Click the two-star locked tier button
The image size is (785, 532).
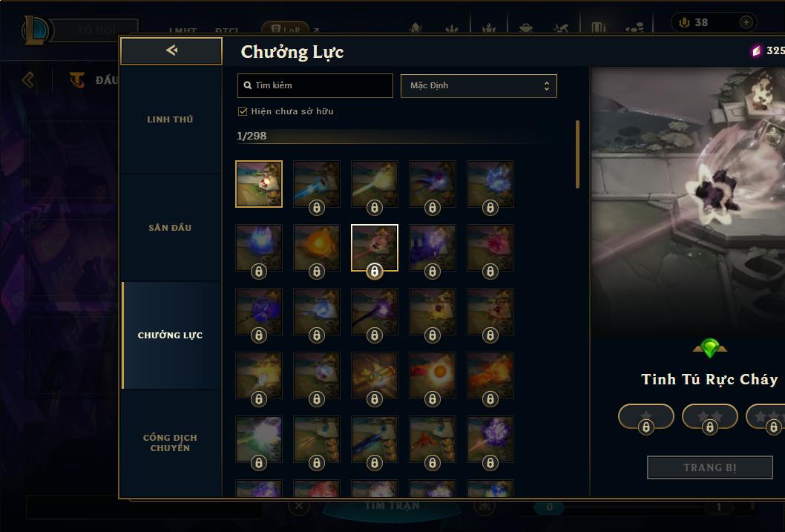[x=709, y=417]
